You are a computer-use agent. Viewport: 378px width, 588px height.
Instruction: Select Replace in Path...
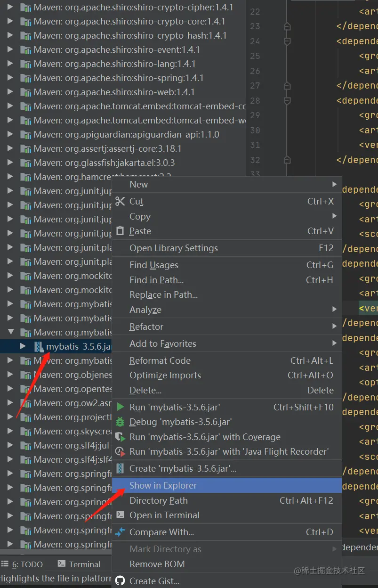(x=227, y=295)
